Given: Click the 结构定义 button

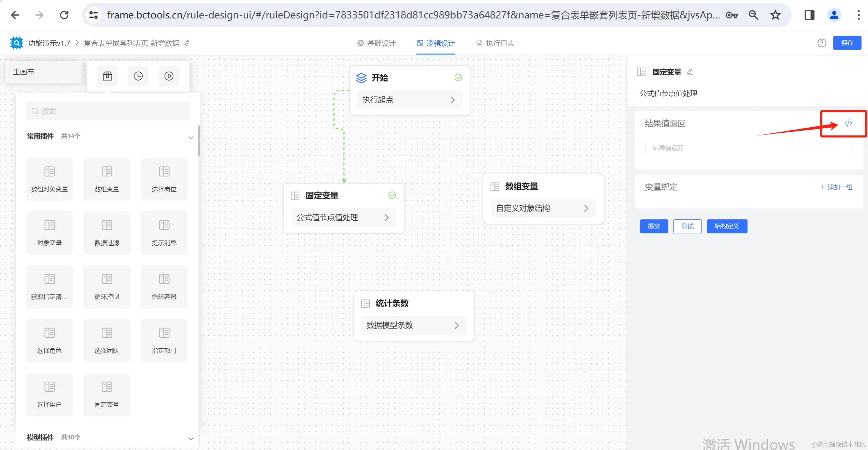Looking at the screenshot, I should (x=727, y=226).
